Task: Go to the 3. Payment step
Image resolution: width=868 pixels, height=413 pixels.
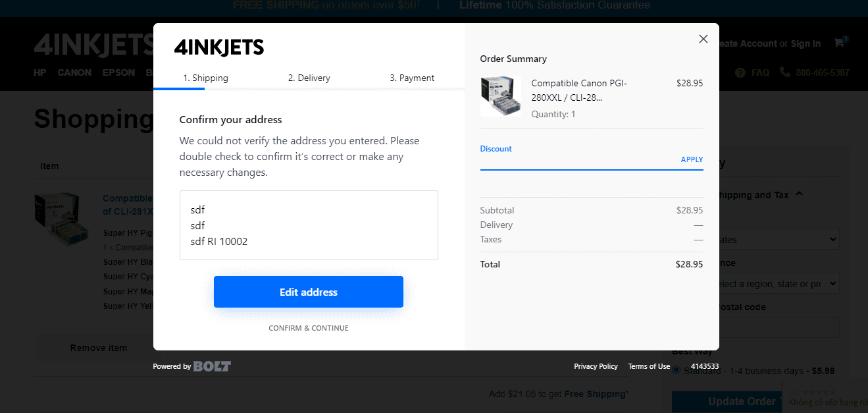Action: [x=412, y=78]
